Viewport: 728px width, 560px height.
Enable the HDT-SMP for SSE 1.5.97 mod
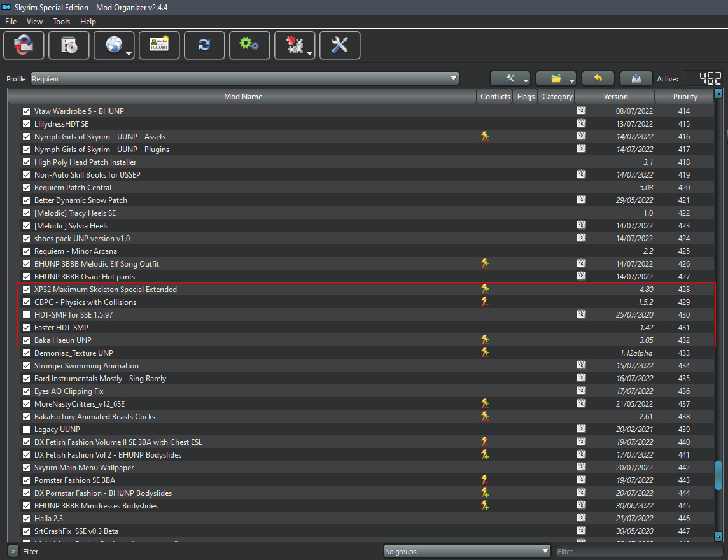coord(26,315)
